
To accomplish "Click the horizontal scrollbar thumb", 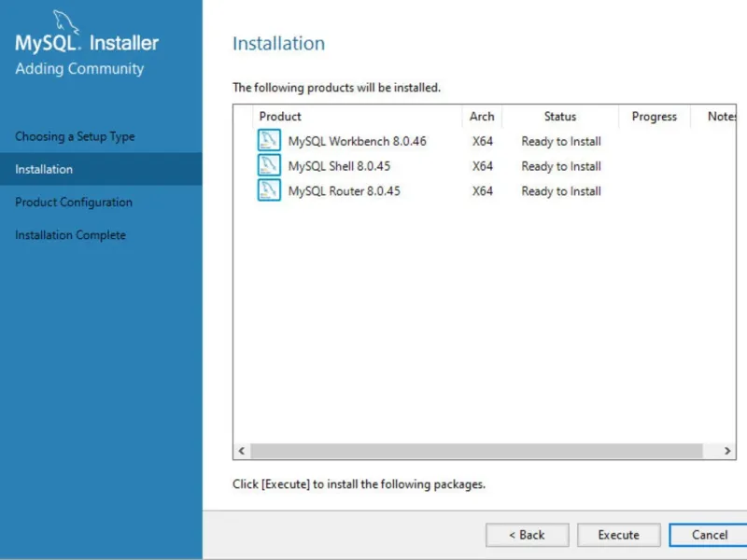I will tap(476, 451).
